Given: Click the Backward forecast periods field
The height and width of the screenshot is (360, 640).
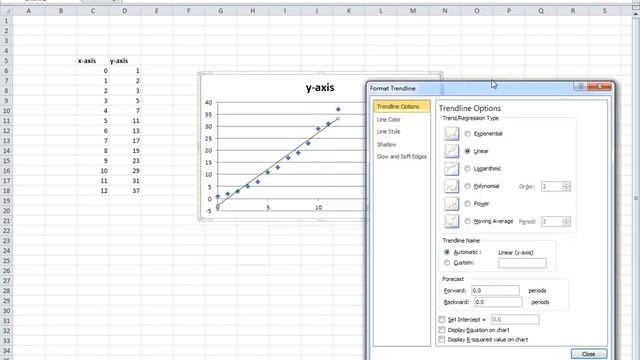Looking at the screenshot, I should tap(498, 302).
